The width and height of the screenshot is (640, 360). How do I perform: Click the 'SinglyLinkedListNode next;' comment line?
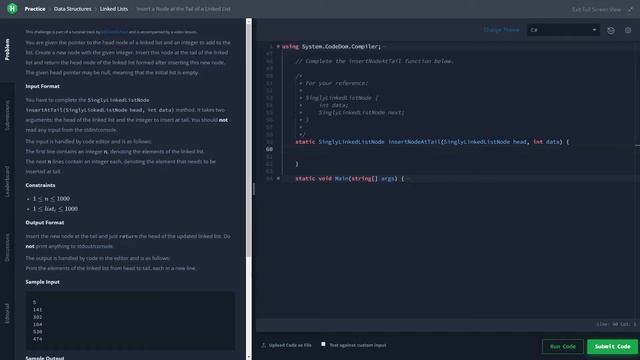(362, 113)
